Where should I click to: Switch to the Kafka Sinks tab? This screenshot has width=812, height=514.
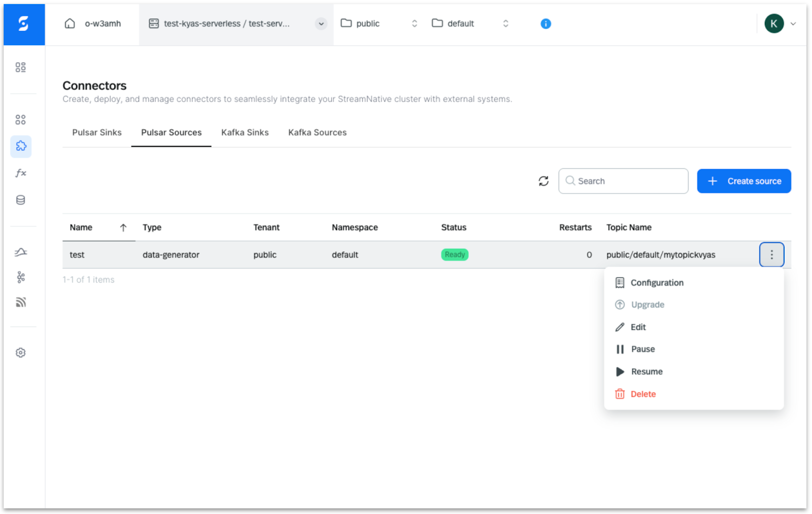[x=245, y=133]
